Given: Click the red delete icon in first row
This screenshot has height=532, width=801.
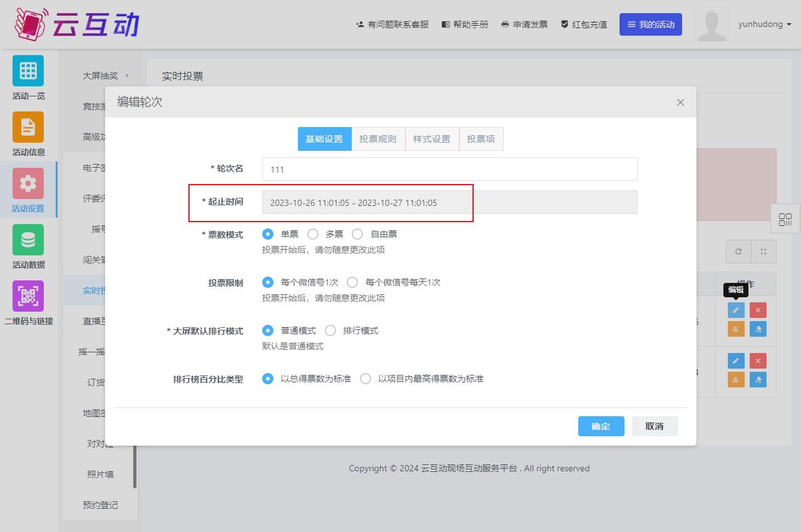Looking at the screenshot, I should coord(758,310).
